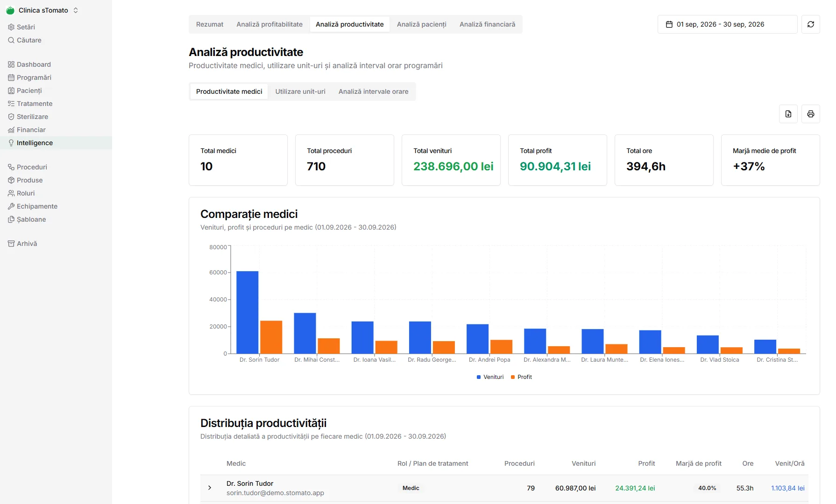Click the Total venituri 238.696,00 lei card
This screenshot has width=836, height=504.
(451, 160)
